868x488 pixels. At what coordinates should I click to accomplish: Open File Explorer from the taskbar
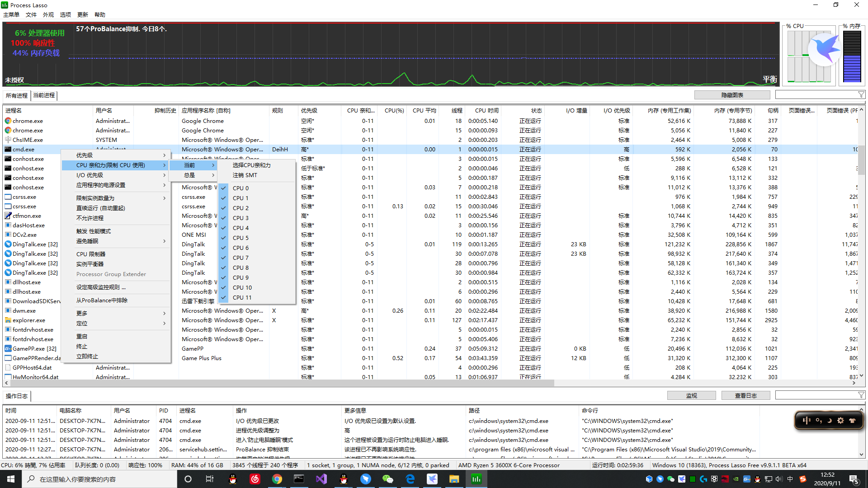(454, 479)
